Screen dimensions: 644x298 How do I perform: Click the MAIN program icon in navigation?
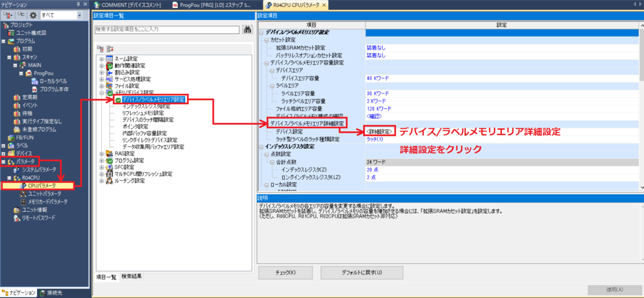(23, 65)
